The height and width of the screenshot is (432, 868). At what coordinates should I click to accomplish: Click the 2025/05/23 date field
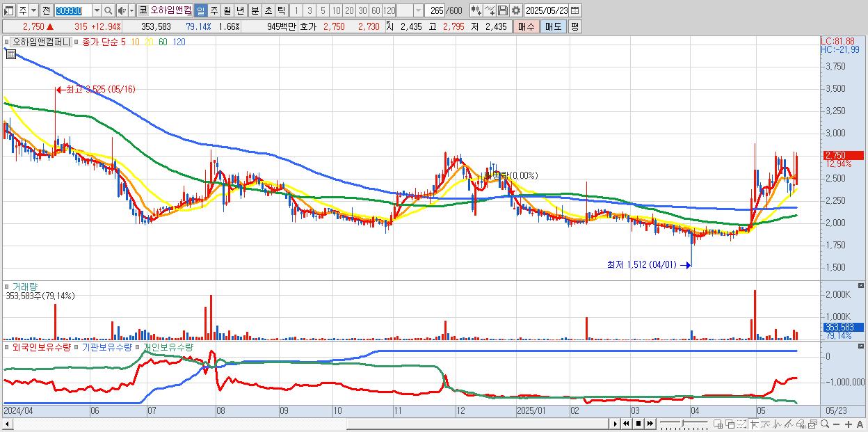point(547,10)
